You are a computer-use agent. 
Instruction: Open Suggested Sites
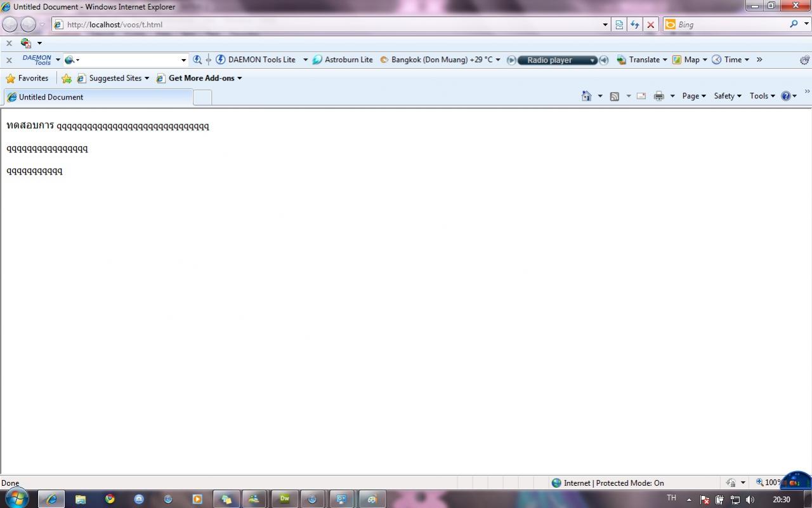[113, 78]
